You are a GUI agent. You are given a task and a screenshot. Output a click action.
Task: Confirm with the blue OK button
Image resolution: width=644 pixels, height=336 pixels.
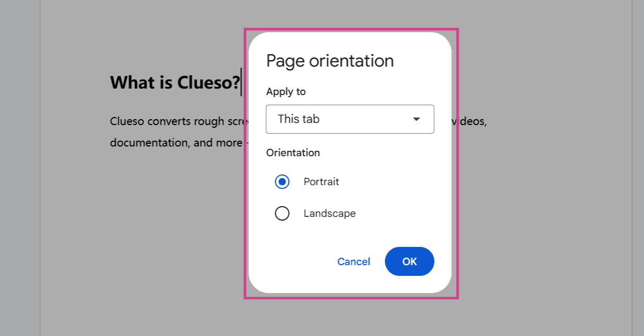pos(409,261)
